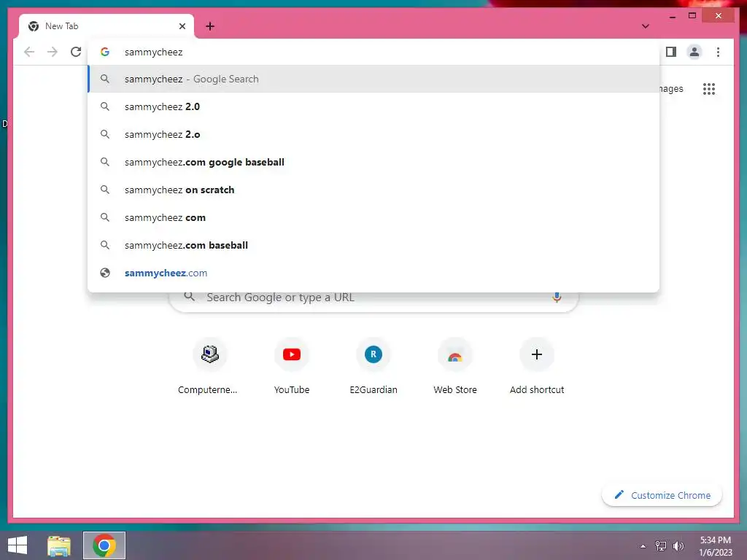The width and height of the screenshot is (747, 560).
Task: Open the Chrome profile avatar
Action: [694, 52]
